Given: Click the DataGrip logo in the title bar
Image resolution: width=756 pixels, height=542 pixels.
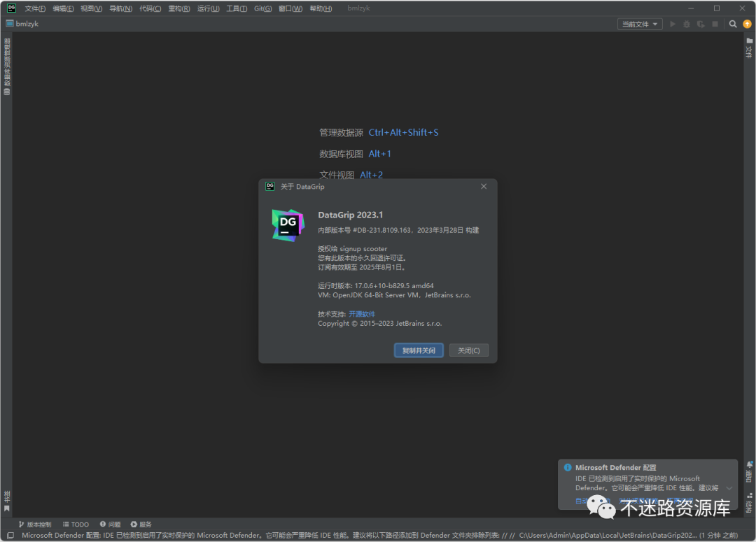Looking at the screenshot, I should (x=11, y=8).
